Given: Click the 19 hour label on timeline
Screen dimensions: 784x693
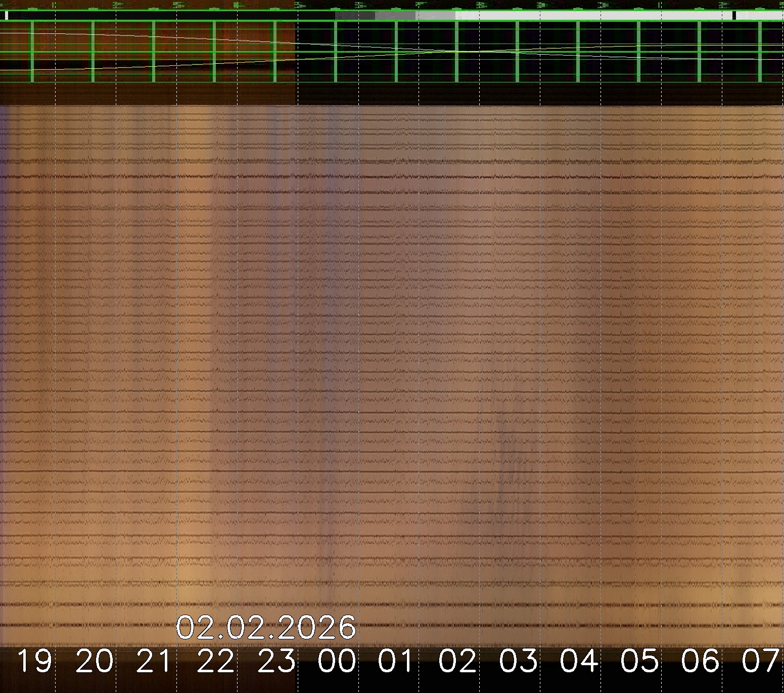Looking at the screenshot, I should [x=34, y=661].
